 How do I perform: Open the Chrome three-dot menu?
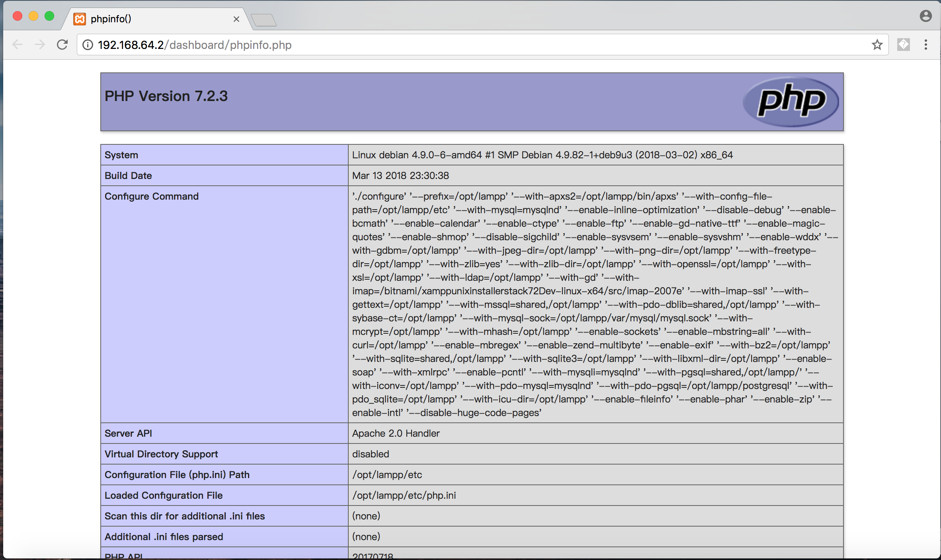(926, 45)
